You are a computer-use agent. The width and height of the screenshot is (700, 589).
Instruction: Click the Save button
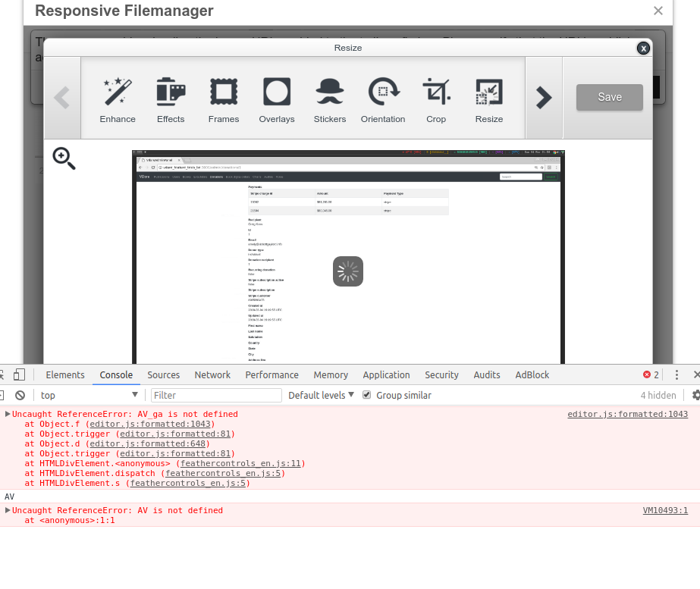pyautogui.click(x=609, y=97)
